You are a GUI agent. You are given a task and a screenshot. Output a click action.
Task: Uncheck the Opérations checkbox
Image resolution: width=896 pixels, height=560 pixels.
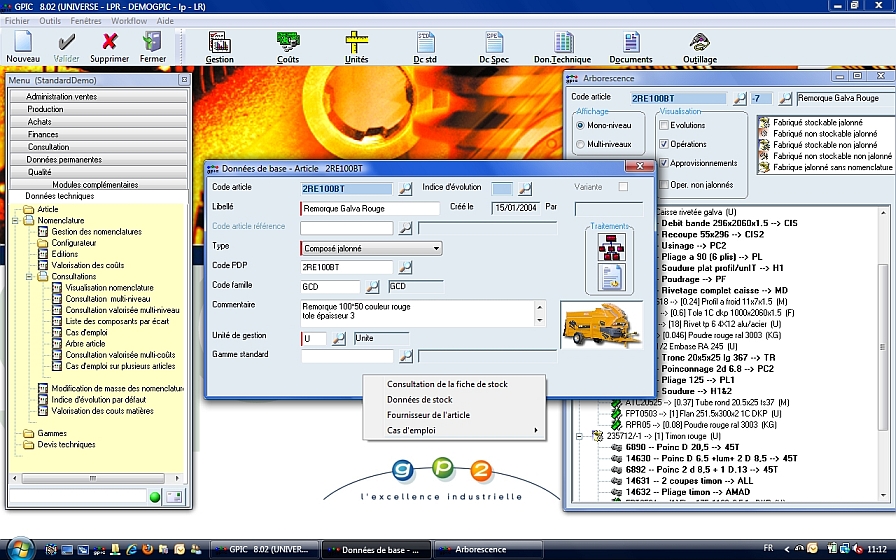pos(663,145)
